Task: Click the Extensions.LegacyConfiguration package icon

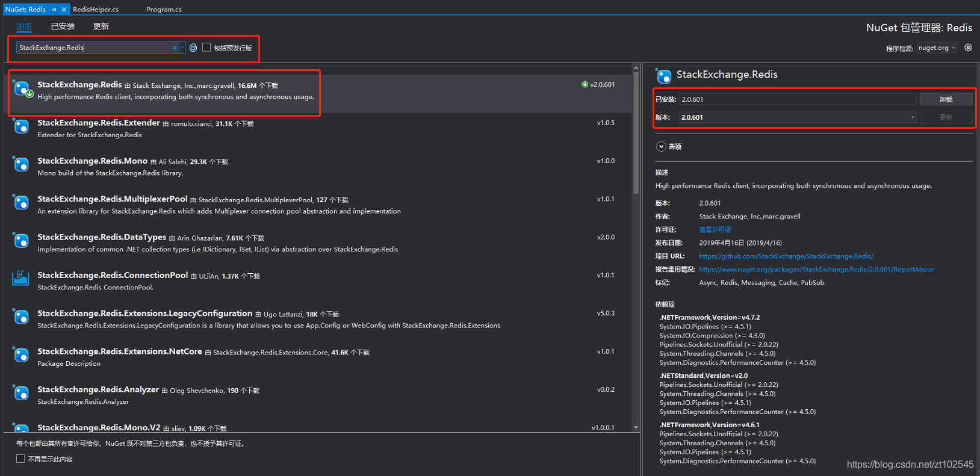Action: tap(21, 317)
